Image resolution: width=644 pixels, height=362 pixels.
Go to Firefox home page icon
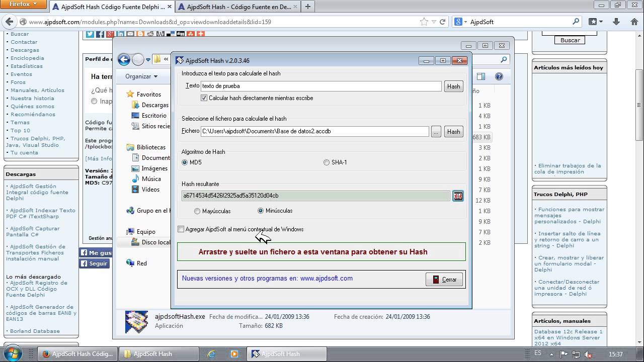point(634,22)
